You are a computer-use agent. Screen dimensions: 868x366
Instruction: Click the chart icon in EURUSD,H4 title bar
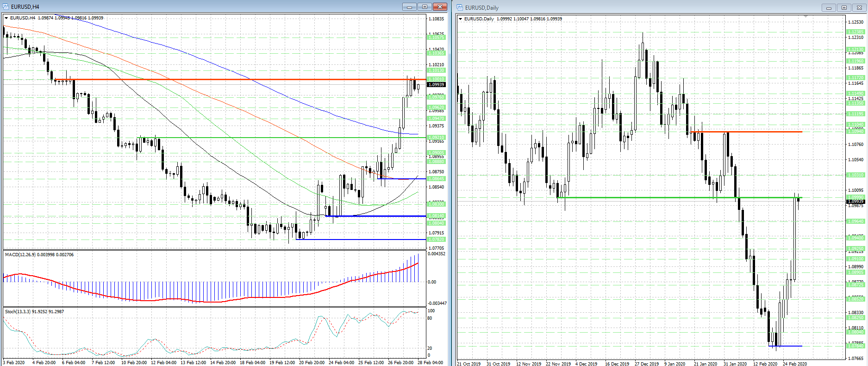coord(6,6)
